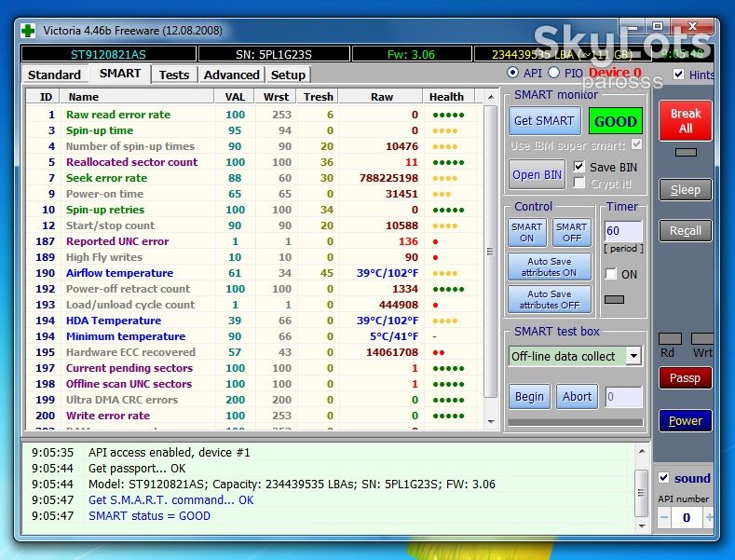Click the blue Power button
735x560 pixels.
click(685, 421)
